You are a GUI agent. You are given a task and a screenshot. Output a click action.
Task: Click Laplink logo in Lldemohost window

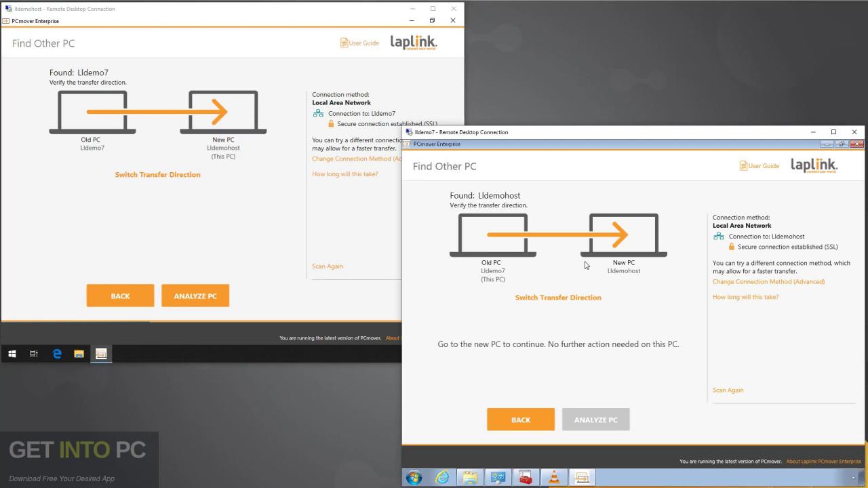click(x=413, y=43)
